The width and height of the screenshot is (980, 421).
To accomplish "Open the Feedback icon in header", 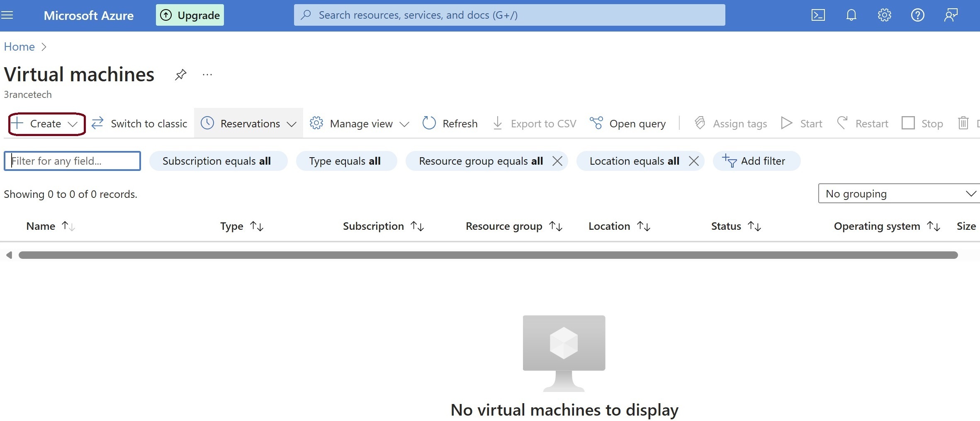I will 951,15.
